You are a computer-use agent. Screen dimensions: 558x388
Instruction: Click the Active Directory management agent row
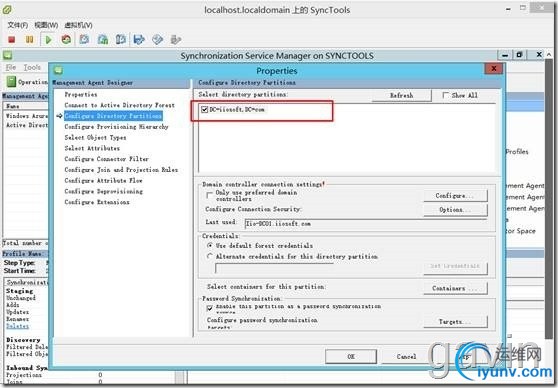point(26,125)
